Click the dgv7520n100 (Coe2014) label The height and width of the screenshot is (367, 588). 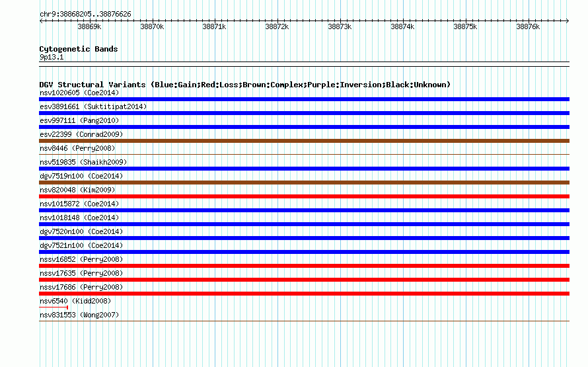[x=81, y=231]
